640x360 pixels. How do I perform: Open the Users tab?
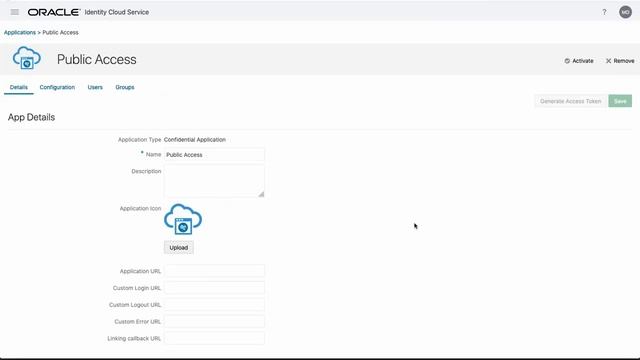[95, 87]
